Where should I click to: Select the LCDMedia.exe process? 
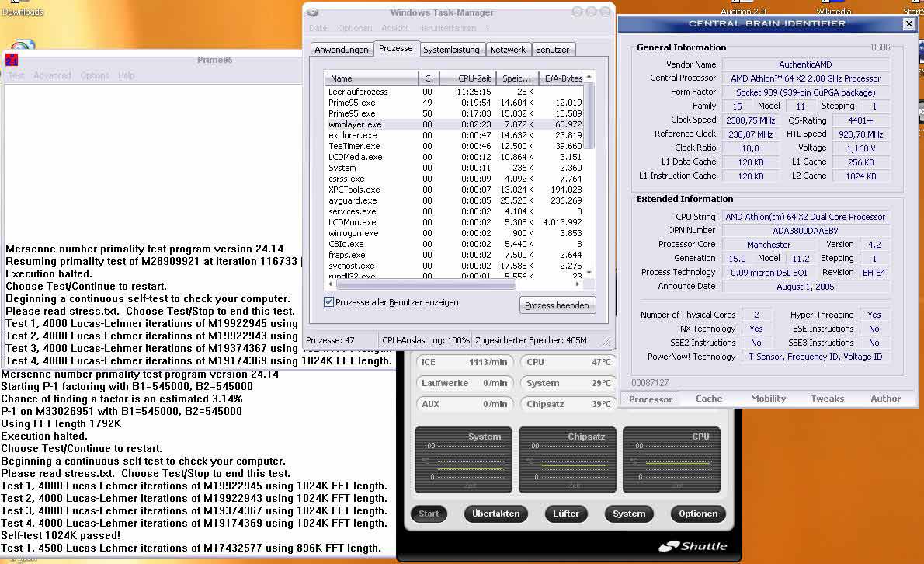point(454,157)
